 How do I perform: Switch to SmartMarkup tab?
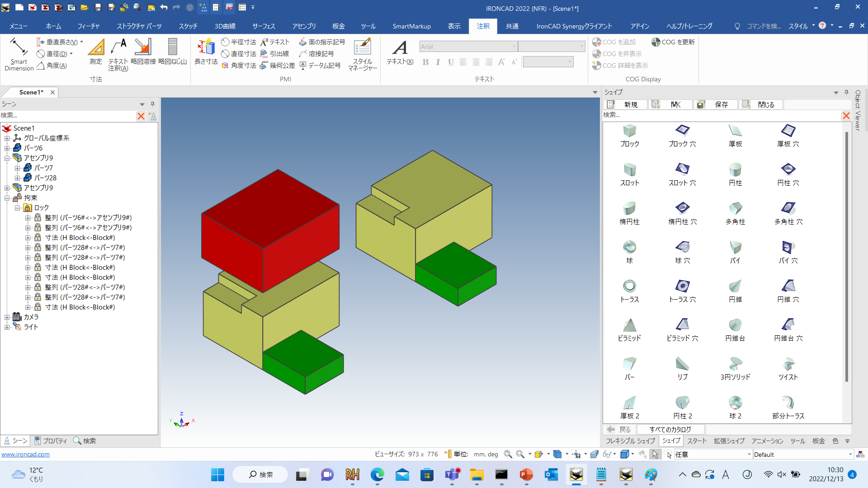[x=411, y=26]
